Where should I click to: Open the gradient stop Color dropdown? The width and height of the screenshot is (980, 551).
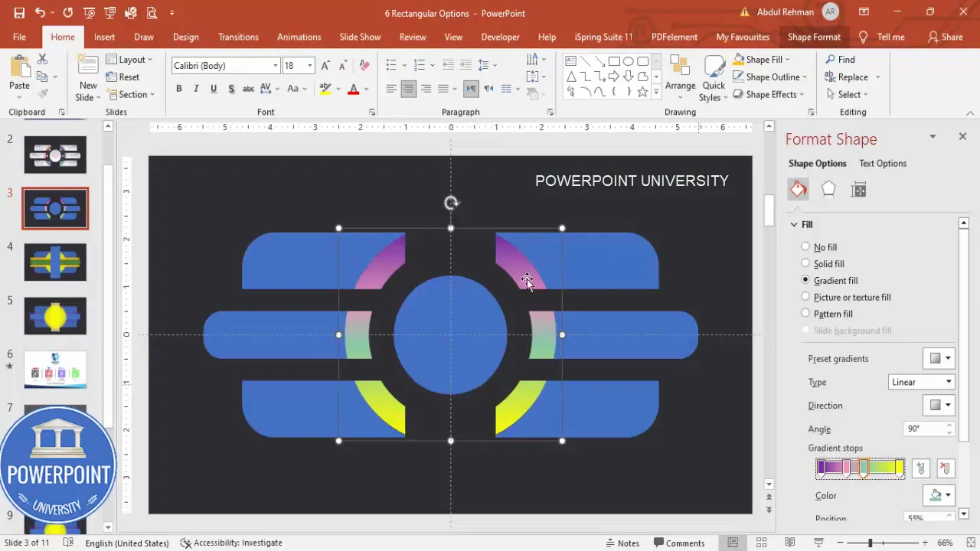(x=939, y=495)
